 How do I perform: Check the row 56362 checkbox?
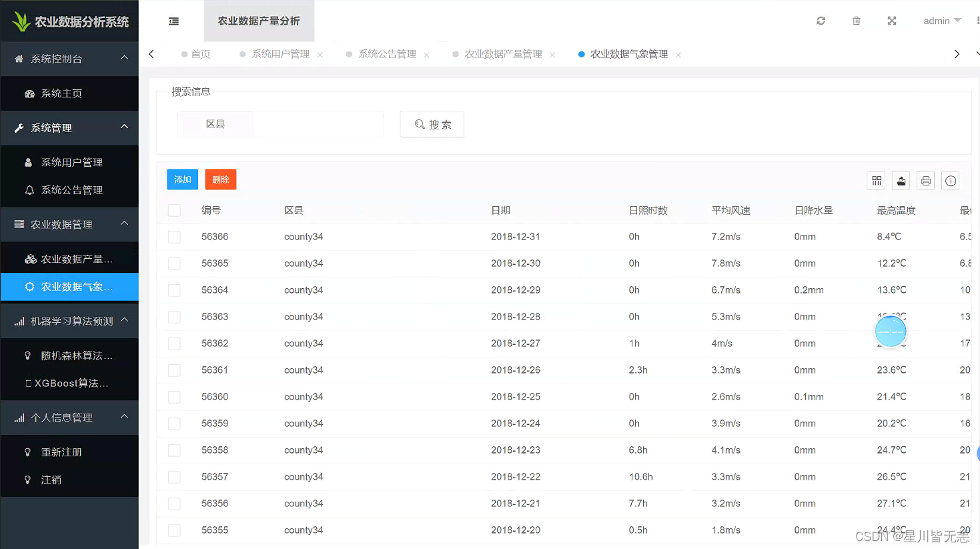[174, 344]
